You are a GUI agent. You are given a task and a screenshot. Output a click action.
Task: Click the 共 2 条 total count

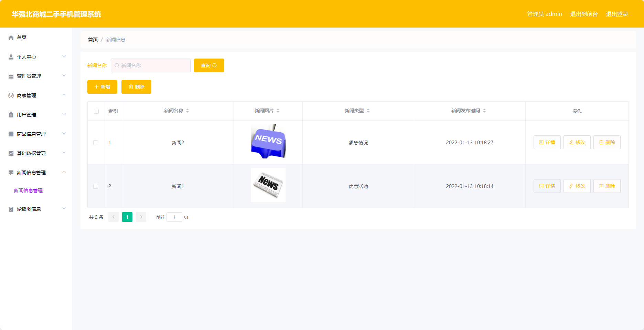click(96, 217)
